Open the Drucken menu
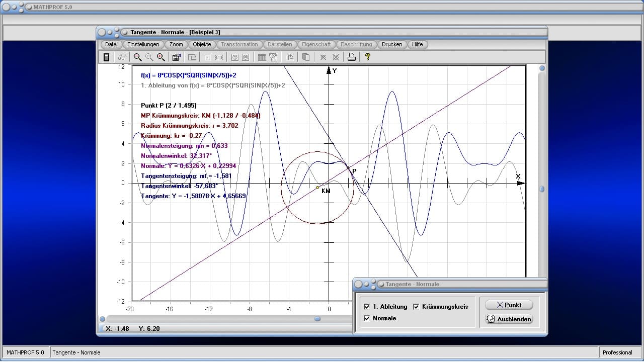Screen dimensions: 644x362 (x=392, y=44)
